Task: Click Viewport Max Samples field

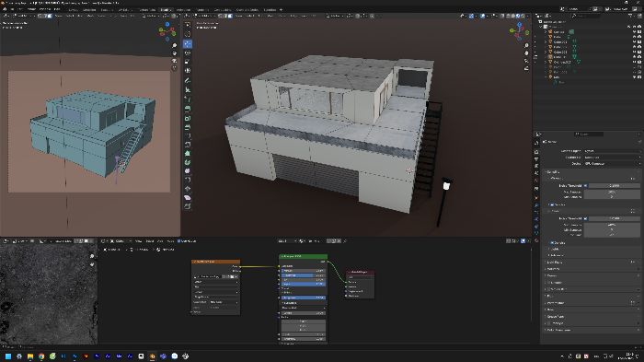Action: coord(612,193)
